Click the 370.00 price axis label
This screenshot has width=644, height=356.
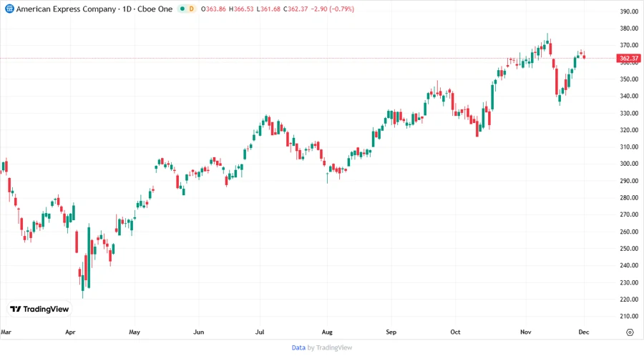coord(629,45)
